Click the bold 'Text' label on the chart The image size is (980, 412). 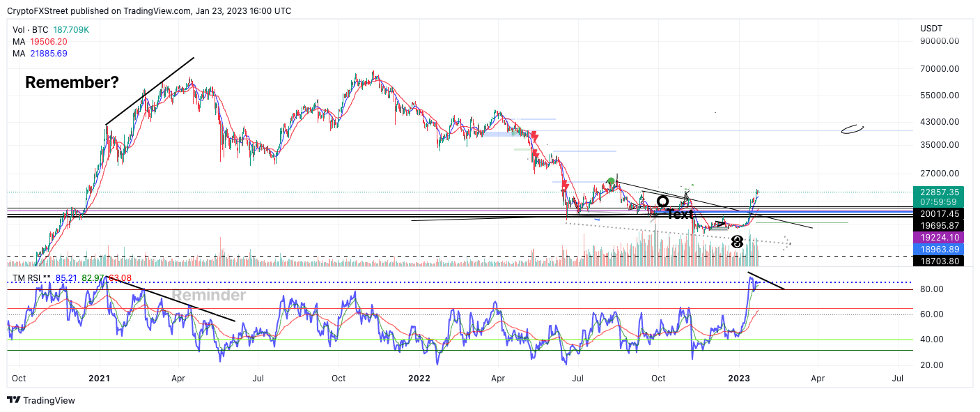680,214
